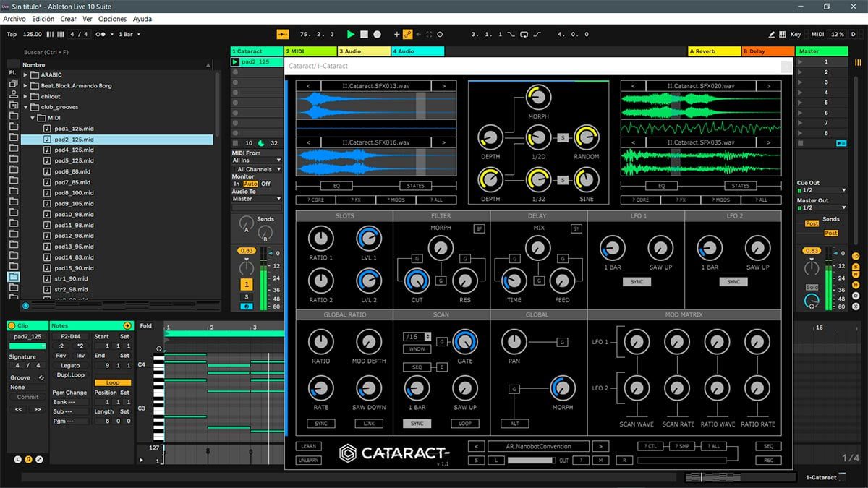Viewport: 868px width, 488px height.
Task: Open the Archivo menu
Action: [x=14, y=19]
